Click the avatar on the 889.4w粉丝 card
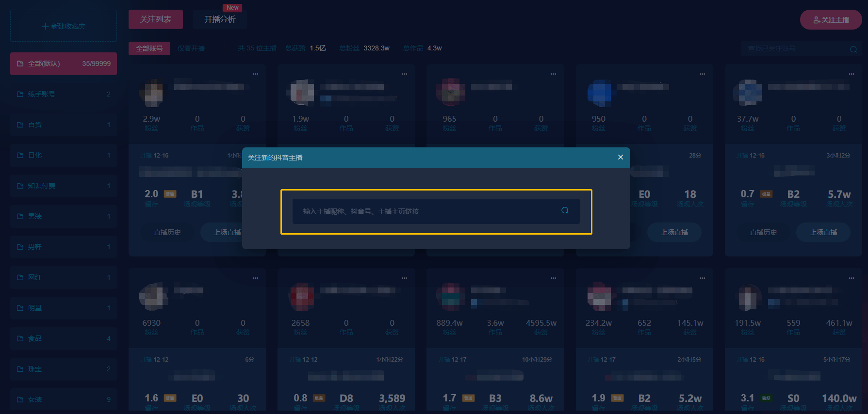The image size is (868, 414). click(451, 297)
